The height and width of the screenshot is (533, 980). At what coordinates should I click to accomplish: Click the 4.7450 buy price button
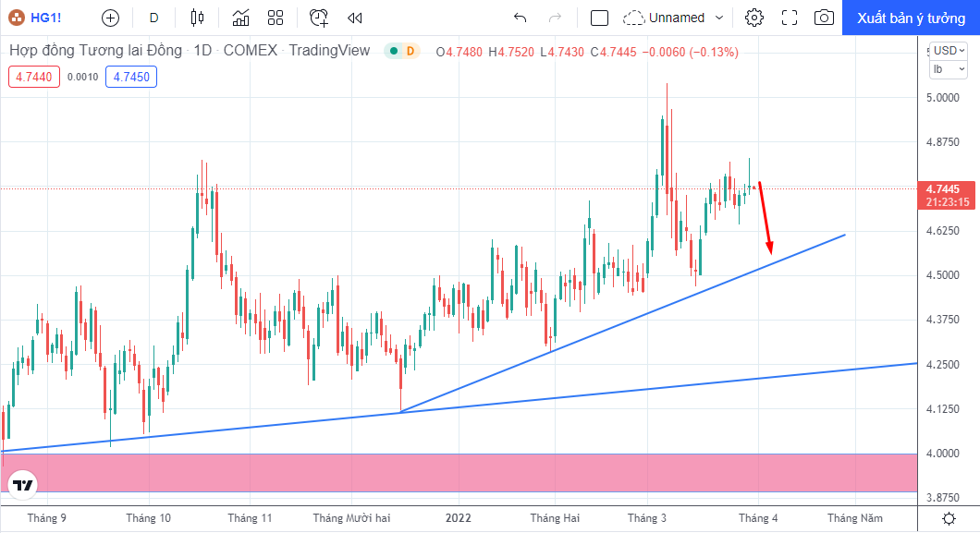point(131,77)
